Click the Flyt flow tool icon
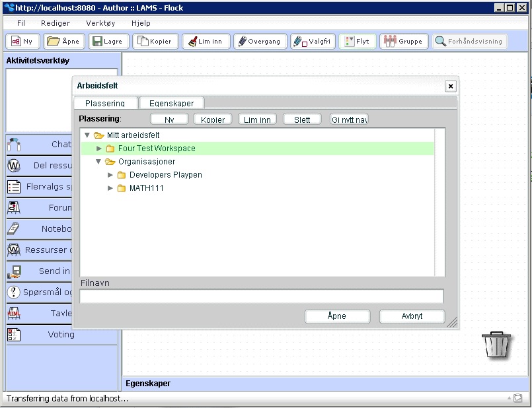 click(349, 41)
